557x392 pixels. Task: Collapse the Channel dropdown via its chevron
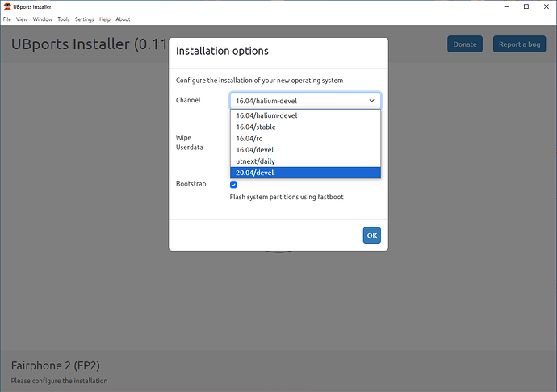(371, 101)
